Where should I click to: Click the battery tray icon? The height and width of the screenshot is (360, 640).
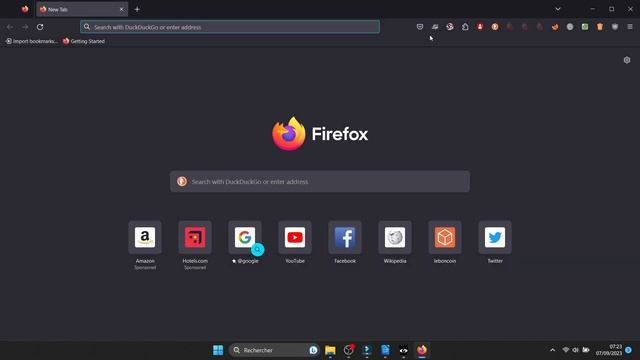coord(586,350)
